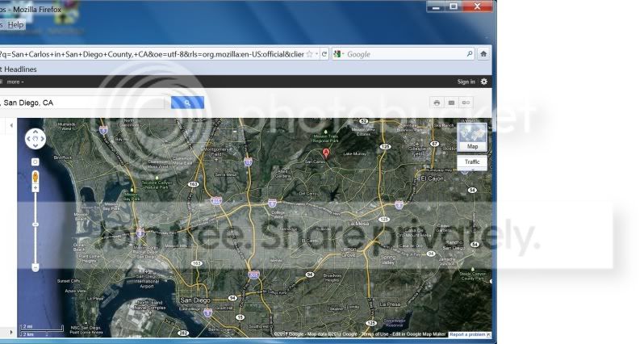The width and height of the screenshot is (644, 344).
Task: Click the email map icon
Action: pyautogui.click(x=451, y=103)
